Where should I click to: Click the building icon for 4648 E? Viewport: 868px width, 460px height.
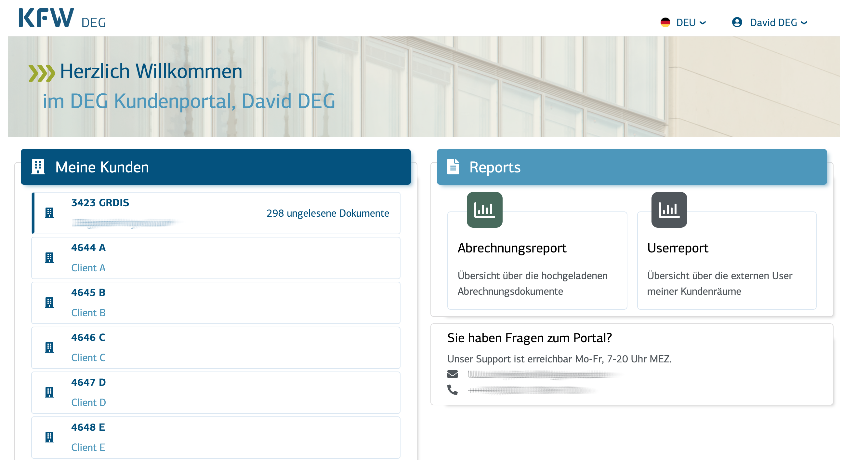point(49,437)
